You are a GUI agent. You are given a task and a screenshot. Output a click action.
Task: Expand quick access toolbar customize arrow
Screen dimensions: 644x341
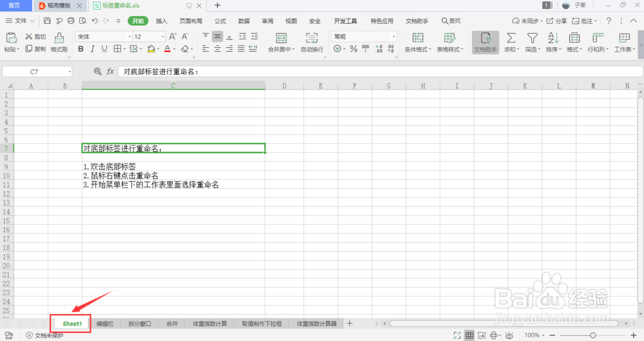(x=118, y=21)
